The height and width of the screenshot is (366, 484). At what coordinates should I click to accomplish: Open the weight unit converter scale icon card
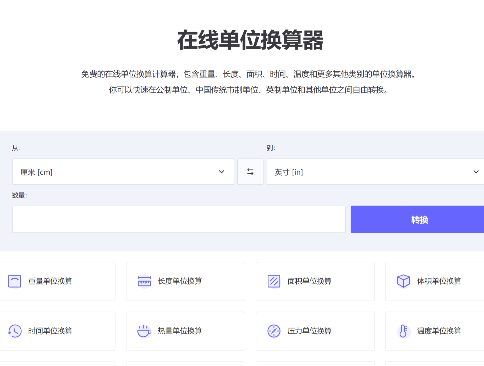[57, 281]
